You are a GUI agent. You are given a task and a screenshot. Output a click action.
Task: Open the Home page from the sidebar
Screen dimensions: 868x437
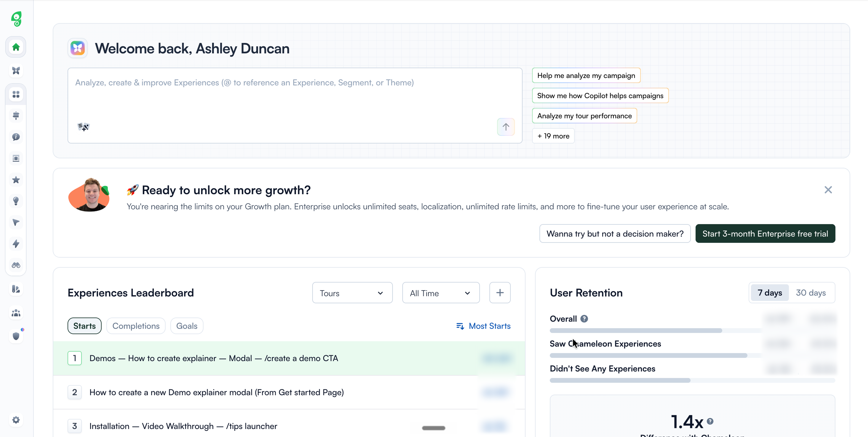[x=16, y=47]
